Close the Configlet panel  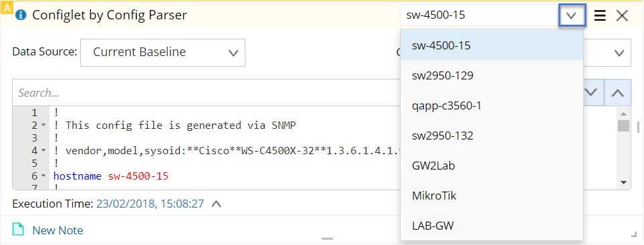(622, 15)
